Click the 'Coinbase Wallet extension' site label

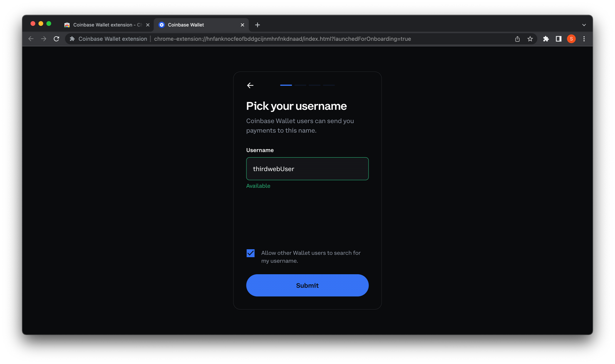(x=113, y=39)
